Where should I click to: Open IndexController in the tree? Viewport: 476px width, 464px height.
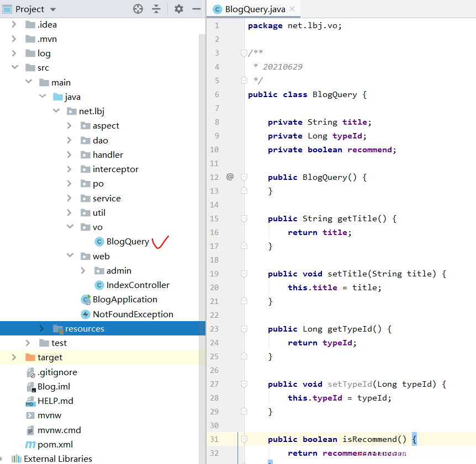137,285
